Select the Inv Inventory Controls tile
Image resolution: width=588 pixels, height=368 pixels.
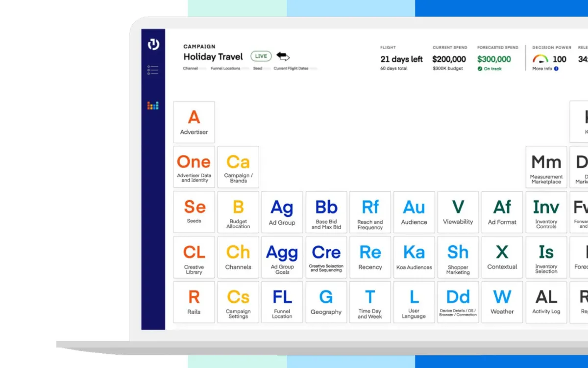point(546,212)
